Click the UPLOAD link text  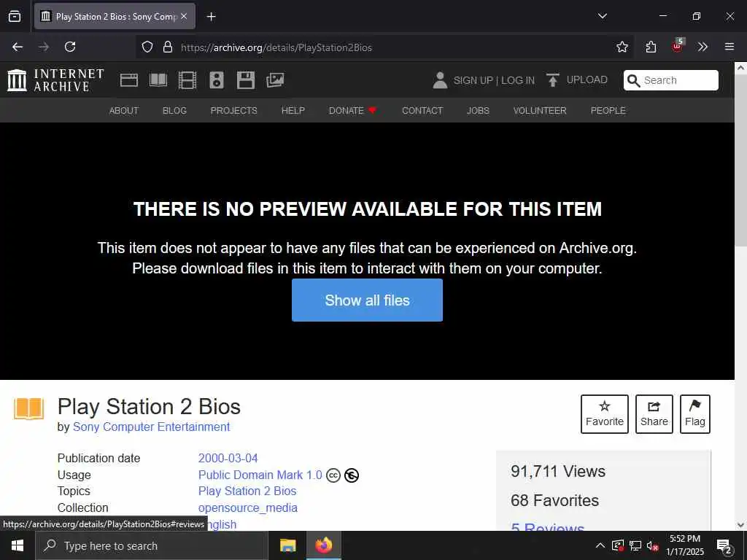[x=587, y=80]
